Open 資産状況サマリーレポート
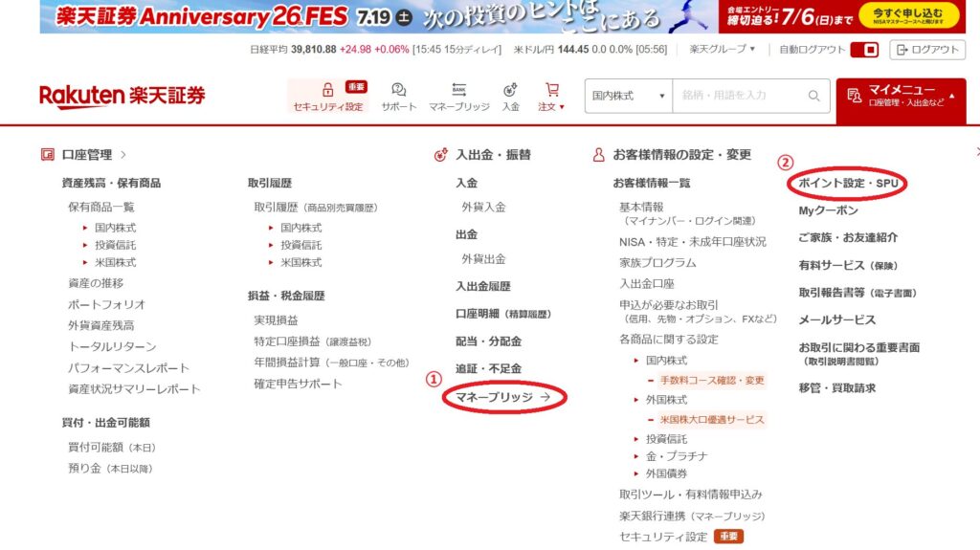 click(x=134, y=388)
